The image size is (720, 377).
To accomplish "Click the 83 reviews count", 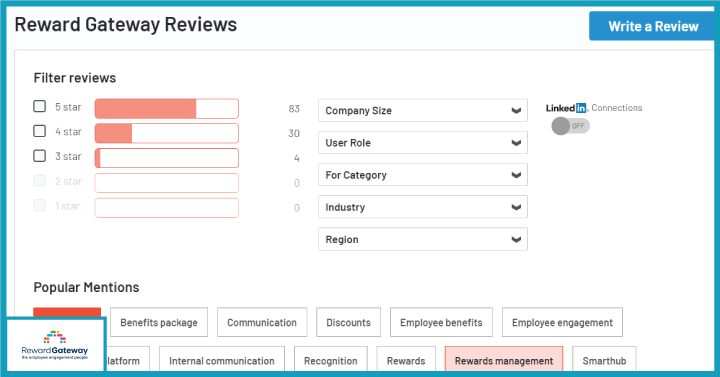I will (x=294, y=109).
